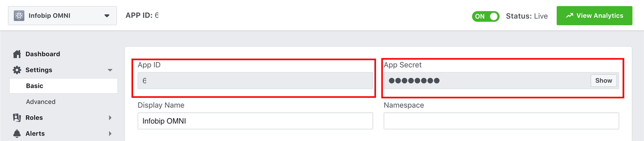This screenshot has height=141, width=644.
Task: Click the Dashboard house icon
Action: [17, 54]
